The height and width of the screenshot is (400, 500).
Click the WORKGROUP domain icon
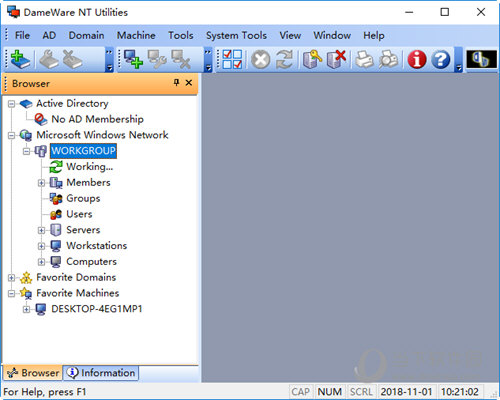coord(41,151)
